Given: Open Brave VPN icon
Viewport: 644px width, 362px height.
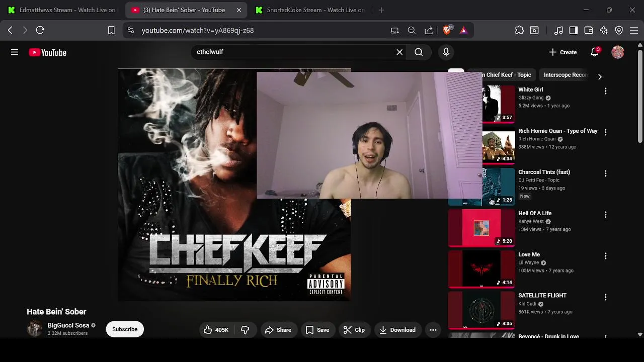Looking at the screenshot, I should [619, 30].
